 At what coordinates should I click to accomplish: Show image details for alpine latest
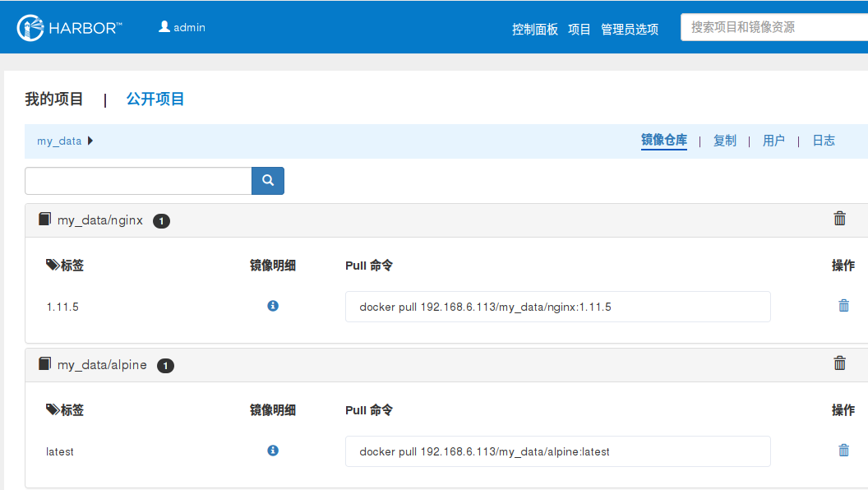click(273, 451)
